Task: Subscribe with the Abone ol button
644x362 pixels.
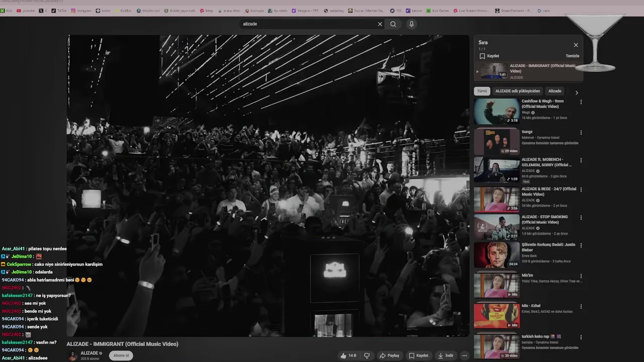Action: [121, 355]
